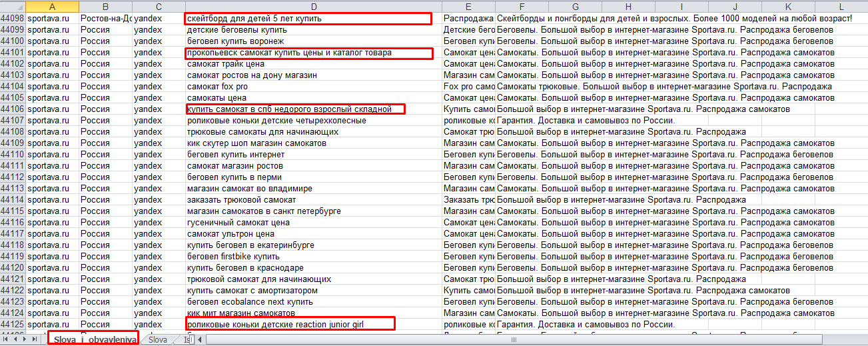868x346 pixels.
Task: Click the horizontal scrollbar left arrow
Action: coord(201,339)
